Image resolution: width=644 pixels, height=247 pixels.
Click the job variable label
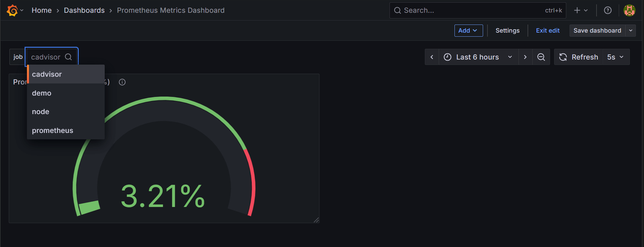[18, 57]
